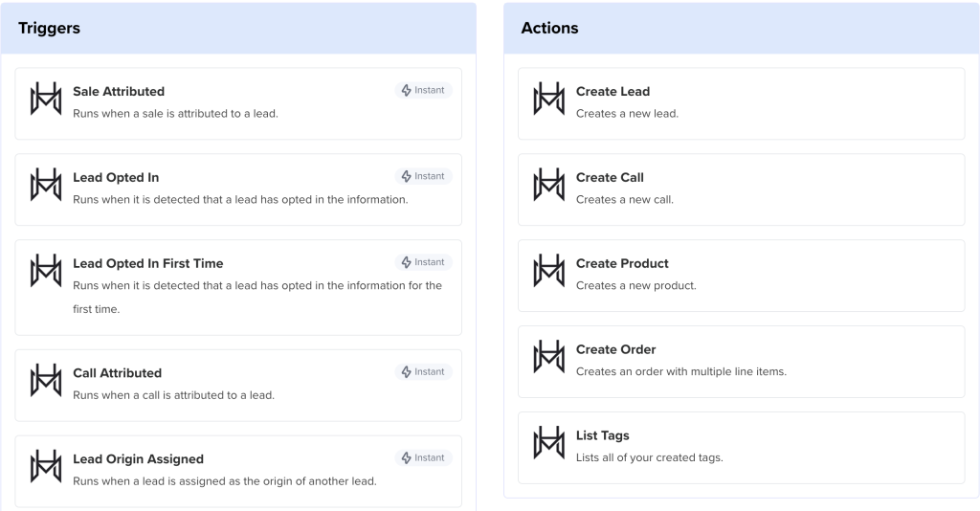The width and height of the screenshot is (980, 511).
Task: Click the logo beside Lead Opted In First Time
Action: (45, 271)
